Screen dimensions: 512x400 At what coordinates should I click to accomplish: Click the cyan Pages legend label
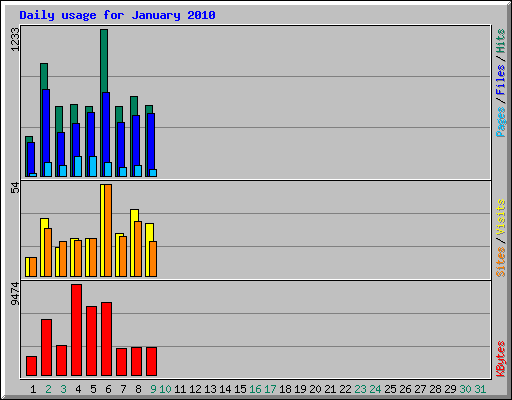pos(500,122)
